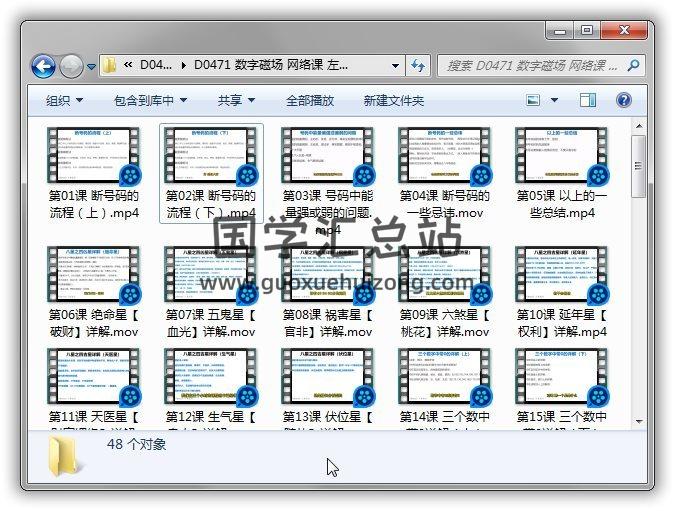Click the D04... breadcrumb in address bar
Viewport: 675px width, 511px height.
(x=155, y=66)
